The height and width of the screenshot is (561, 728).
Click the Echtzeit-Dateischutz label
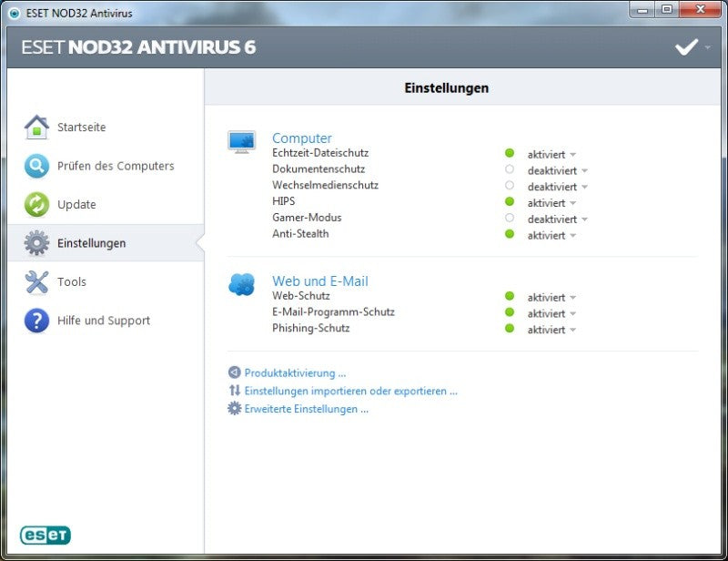tap(320, 153)
